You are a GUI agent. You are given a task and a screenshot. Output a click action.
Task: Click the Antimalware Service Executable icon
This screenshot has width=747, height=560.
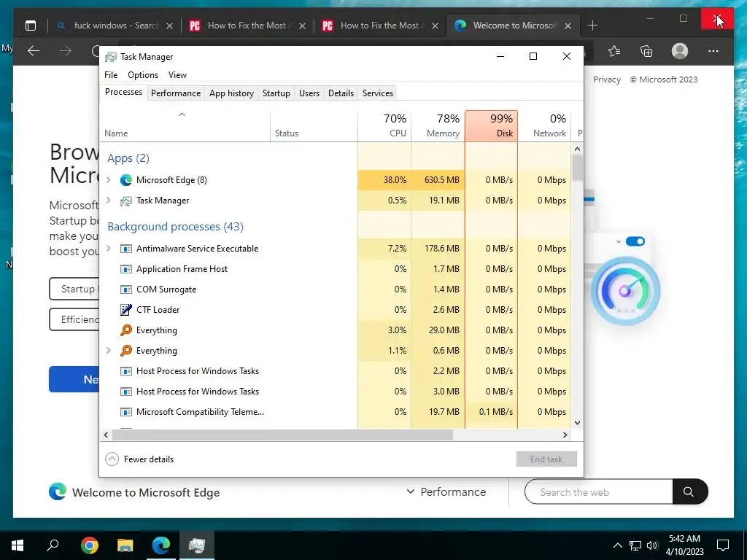125,249
